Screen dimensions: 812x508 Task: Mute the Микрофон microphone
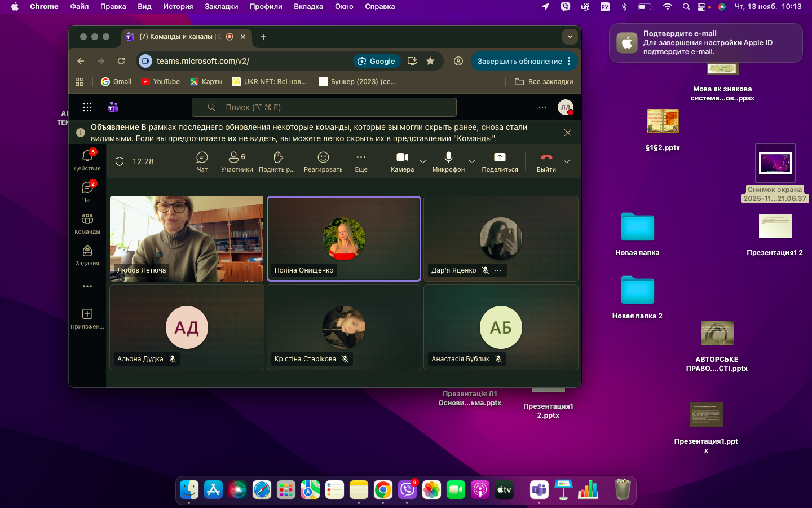pyautogui.click(x=448, y=161)
